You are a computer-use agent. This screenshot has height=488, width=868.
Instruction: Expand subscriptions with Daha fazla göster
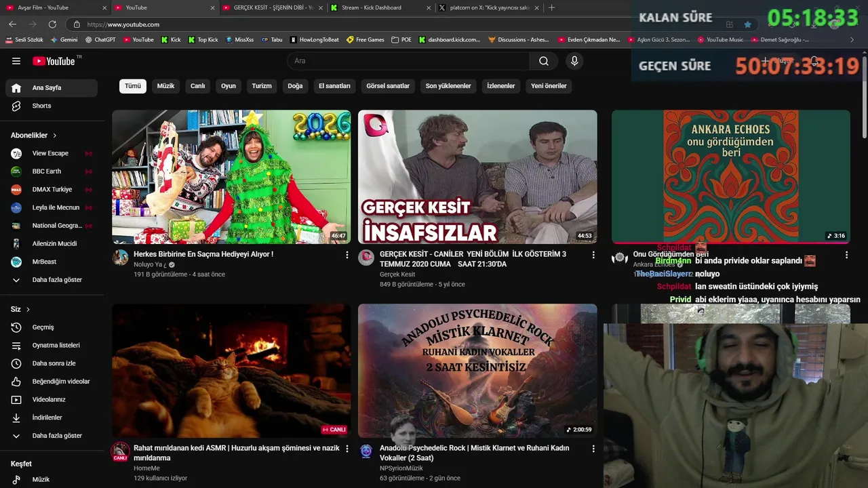52,280
